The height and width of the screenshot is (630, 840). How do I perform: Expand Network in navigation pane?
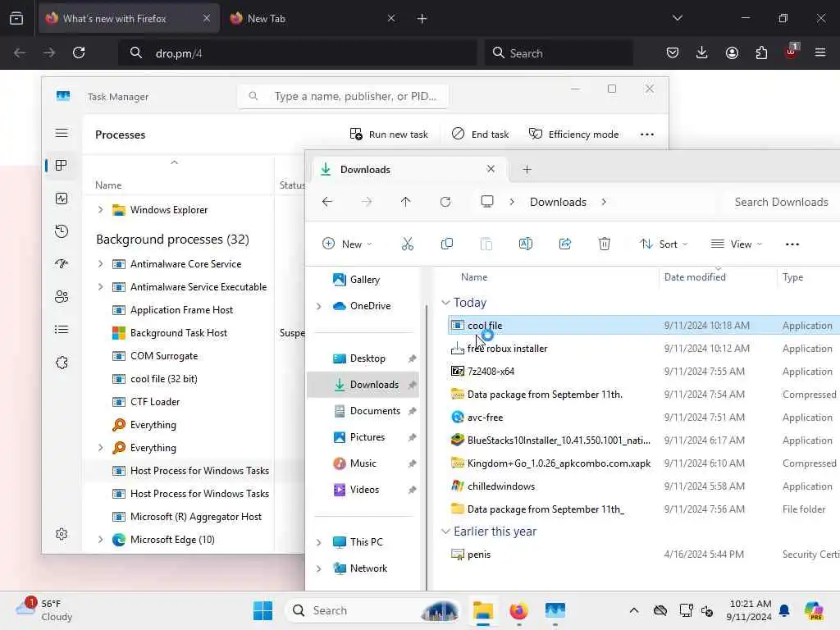(319, 568)
